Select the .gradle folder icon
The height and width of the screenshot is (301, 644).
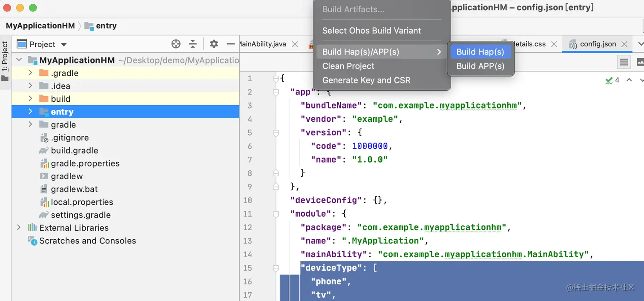point(43,73)
